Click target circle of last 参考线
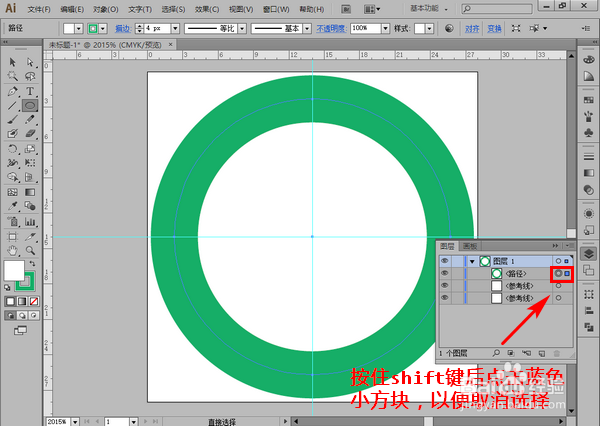 (x=558, y=298)
